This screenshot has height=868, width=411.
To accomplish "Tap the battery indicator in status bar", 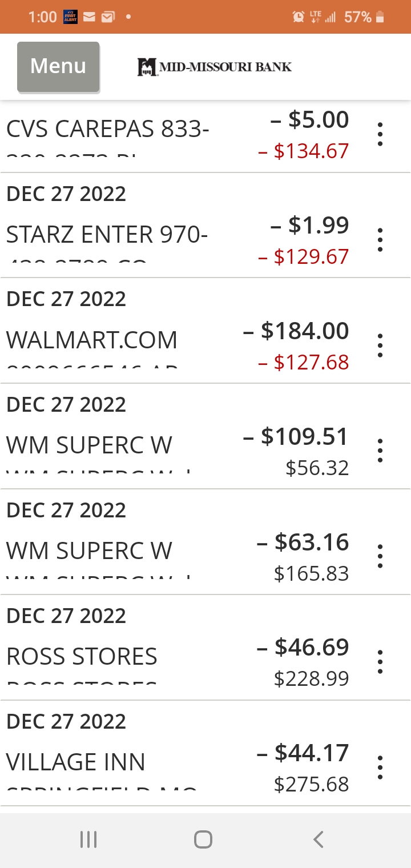I will 380,17.
